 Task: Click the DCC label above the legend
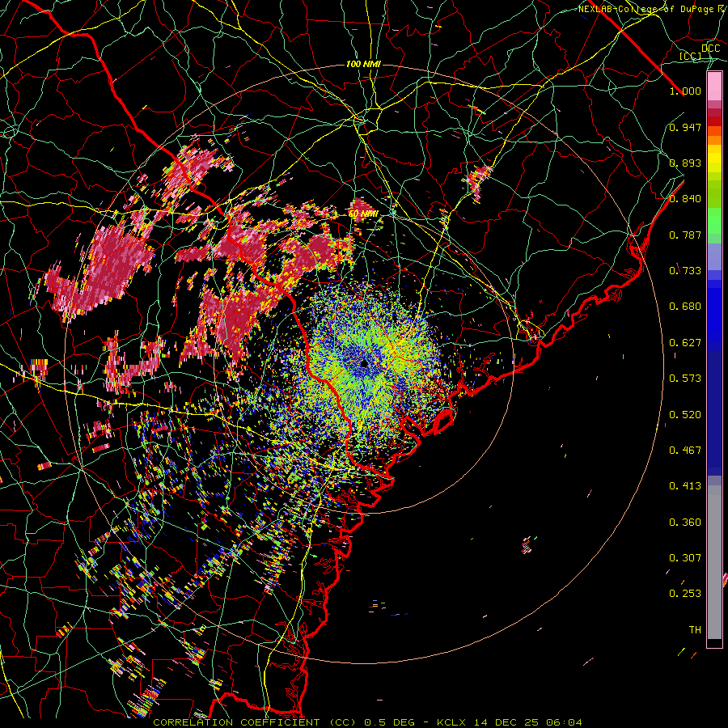[x=711, y=49]
